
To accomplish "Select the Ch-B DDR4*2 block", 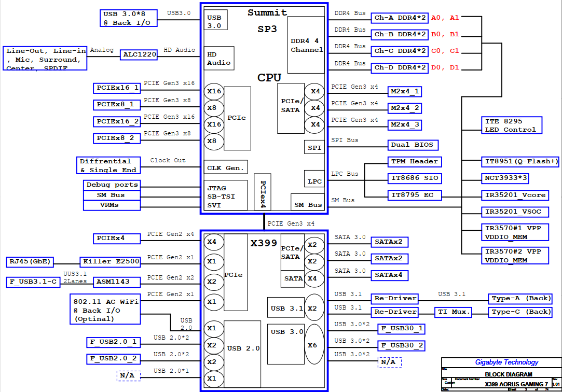I will pos(399,34).
